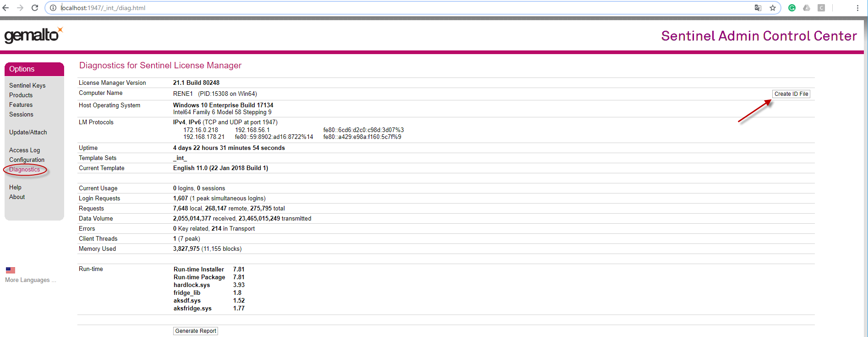868x337 pixels.
Task: Click the Create ID File button
Action: [791, 94]
